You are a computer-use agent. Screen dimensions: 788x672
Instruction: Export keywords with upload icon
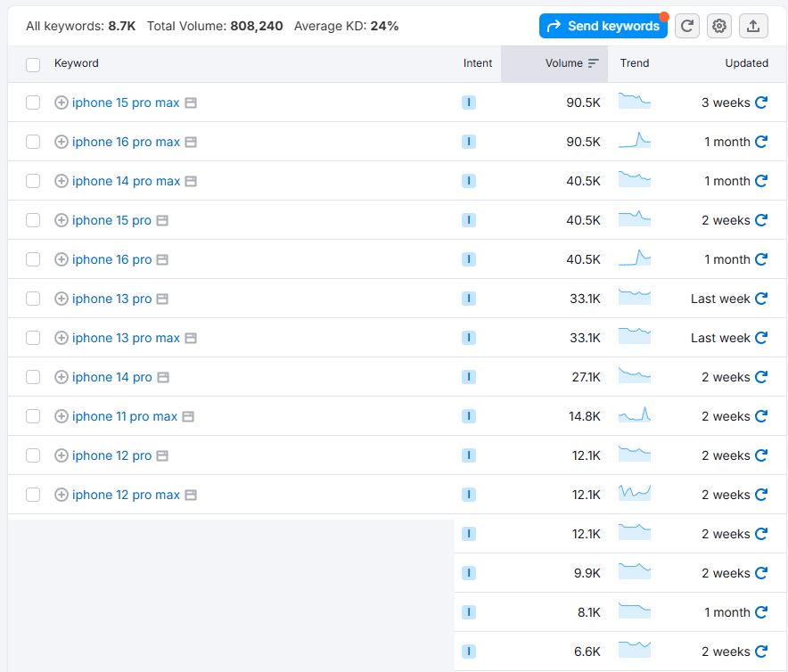click(753, 26)
